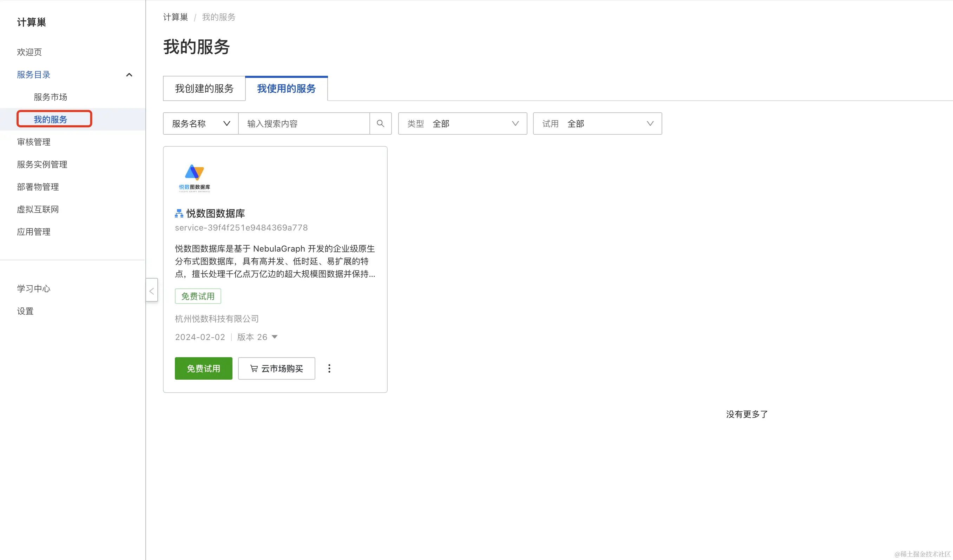The image size is (953, 560).
Task: Click the 悦数图数据库 logo thumbnail
Action: click(195, 178)
